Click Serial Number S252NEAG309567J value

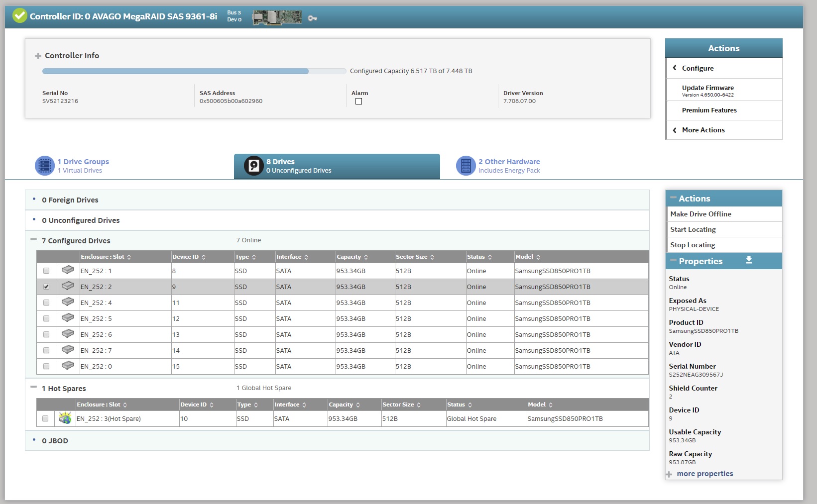pos(696,375)
